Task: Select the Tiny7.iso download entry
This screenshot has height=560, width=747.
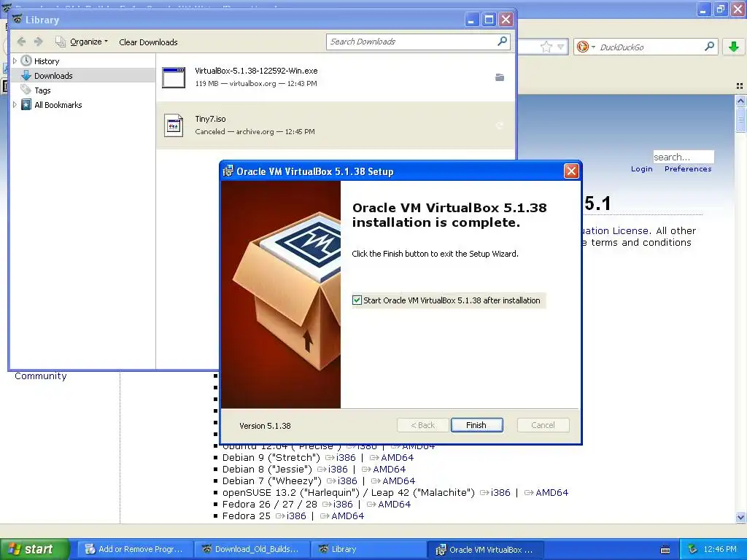Action: click(336, 125)
